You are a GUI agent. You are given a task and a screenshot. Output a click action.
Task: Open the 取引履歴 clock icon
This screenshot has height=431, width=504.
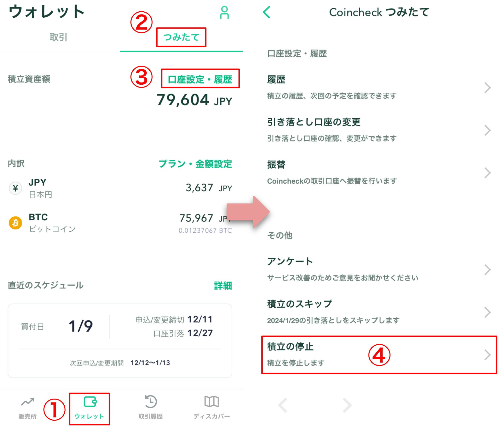click(x=151, y=401)
